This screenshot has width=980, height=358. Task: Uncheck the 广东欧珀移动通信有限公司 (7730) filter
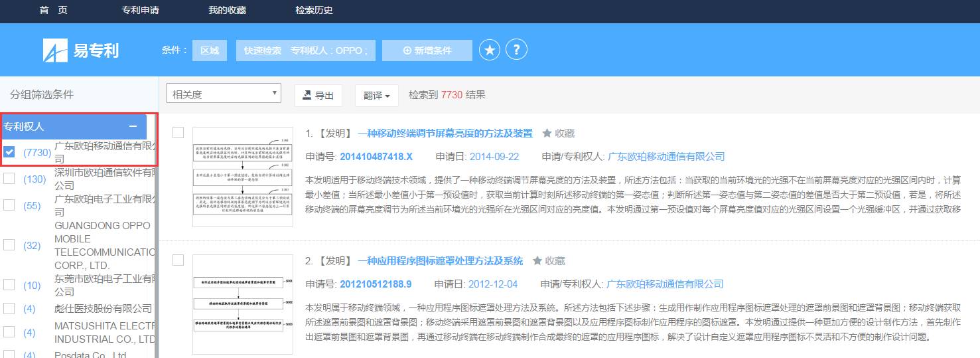coord(9,152)
